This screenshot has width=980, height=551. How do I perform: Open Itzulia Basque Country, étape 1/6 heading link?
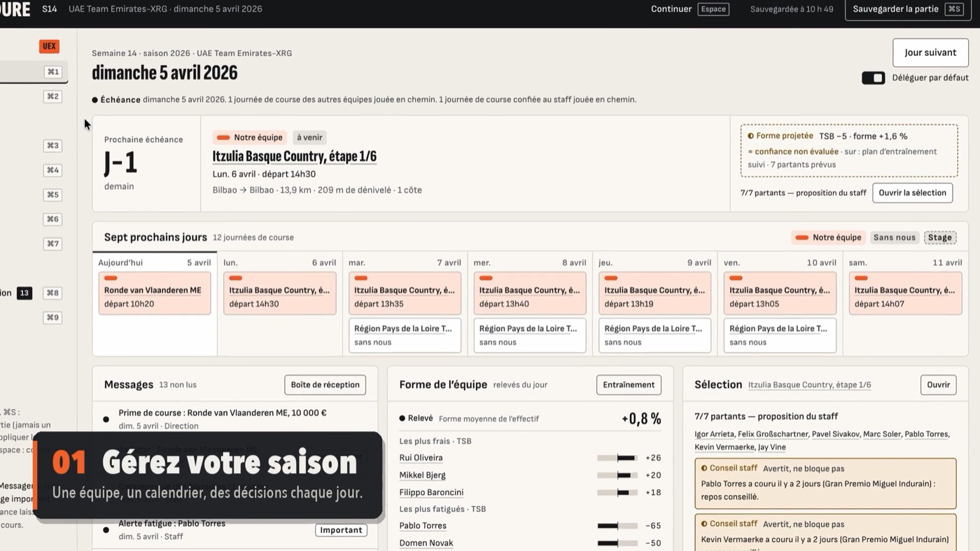coord(295,156)
